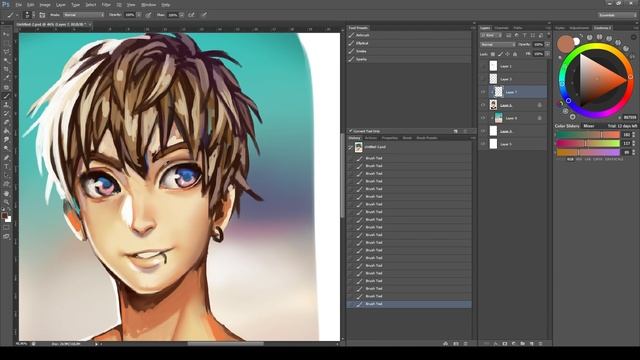Image resolution: width=640 pixels, height=360 pixels.
Task: Toggle lock transparent pixels in Layers panel
Action: 493,54
